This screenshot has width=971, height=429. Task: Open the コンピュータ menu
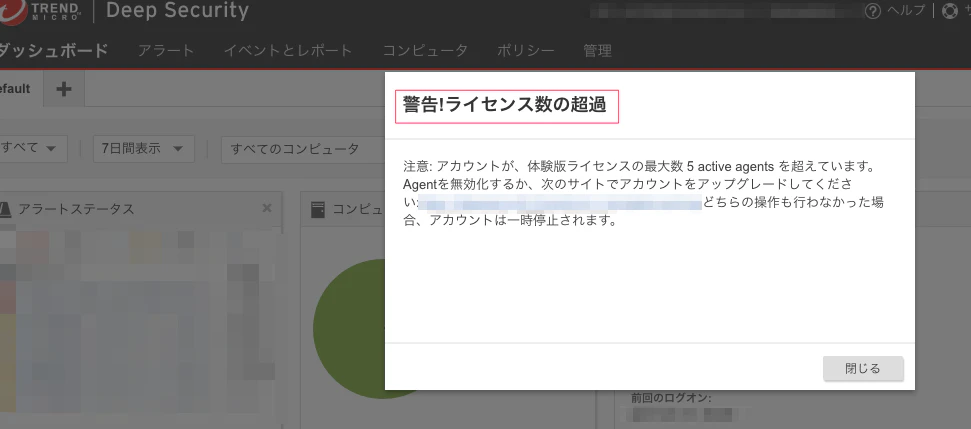click(x=425, y=51)
